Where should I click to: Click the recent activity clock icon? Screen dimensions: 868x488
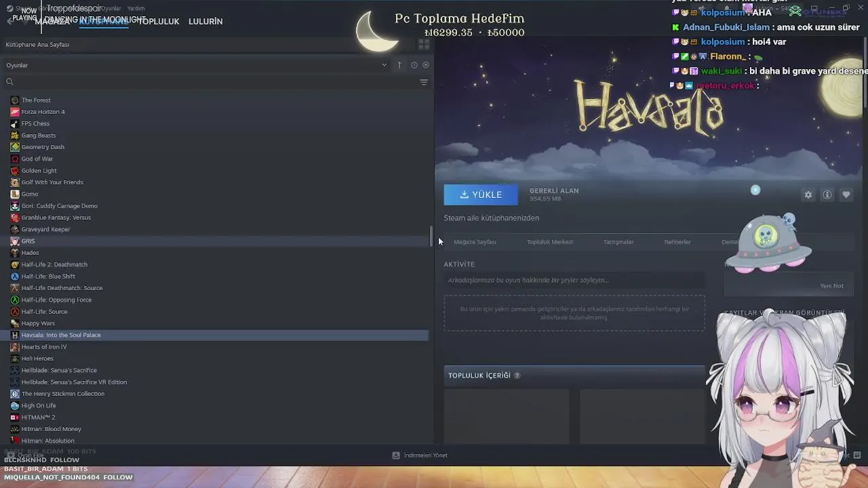pyautogui.click(x=414, y=65)
